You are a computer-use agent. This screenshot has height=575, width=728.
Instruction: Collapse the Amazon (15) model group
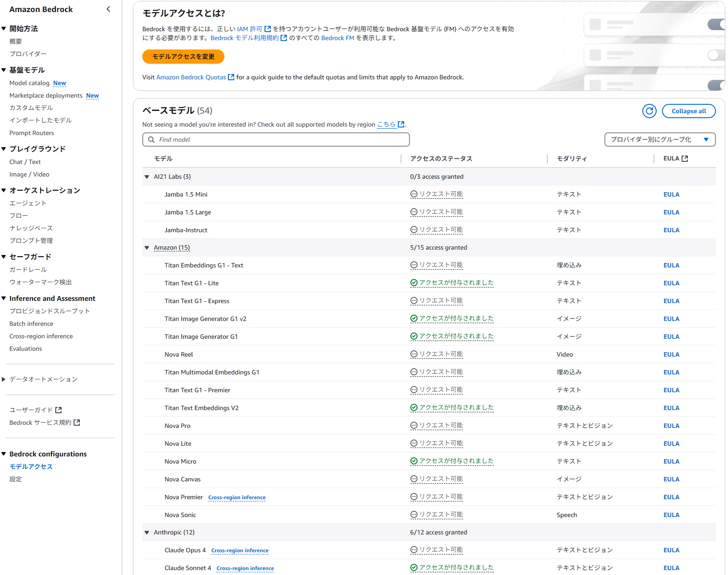point(147,248)
